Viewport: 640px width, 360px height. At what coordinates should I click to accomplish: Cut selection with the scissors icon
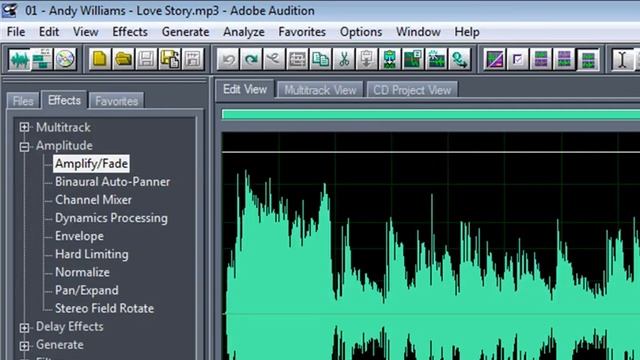click(344, 60)
